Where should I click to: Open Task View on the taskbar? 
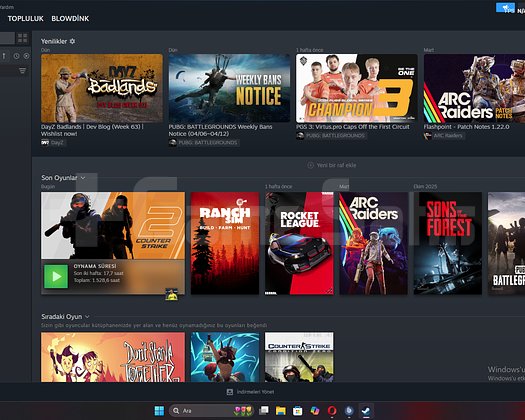click(x=264, y=411)
